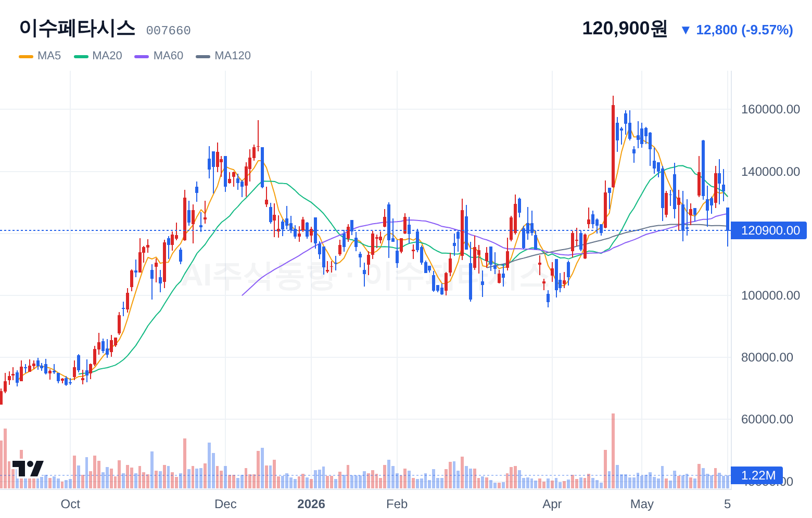Select the MA5 legend label
This screenshot has height=518, width=812.
pyautogui.click(x=49, y=56)
